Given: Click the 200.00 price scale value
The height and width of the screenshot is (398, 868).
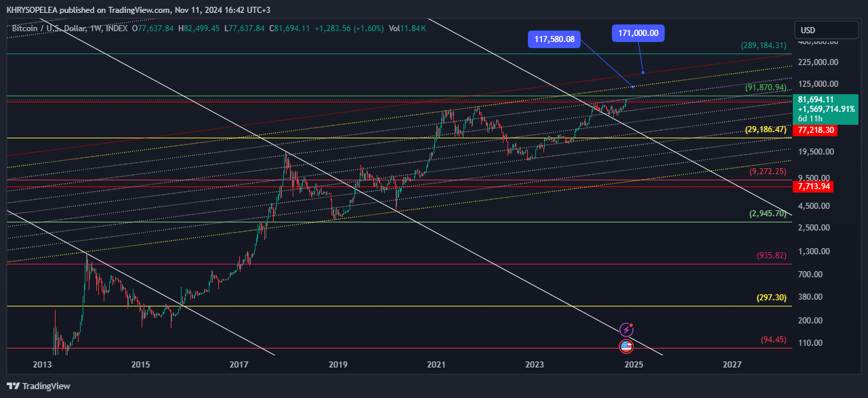Looking at the screenshot, I should click(x=812, y=321).
